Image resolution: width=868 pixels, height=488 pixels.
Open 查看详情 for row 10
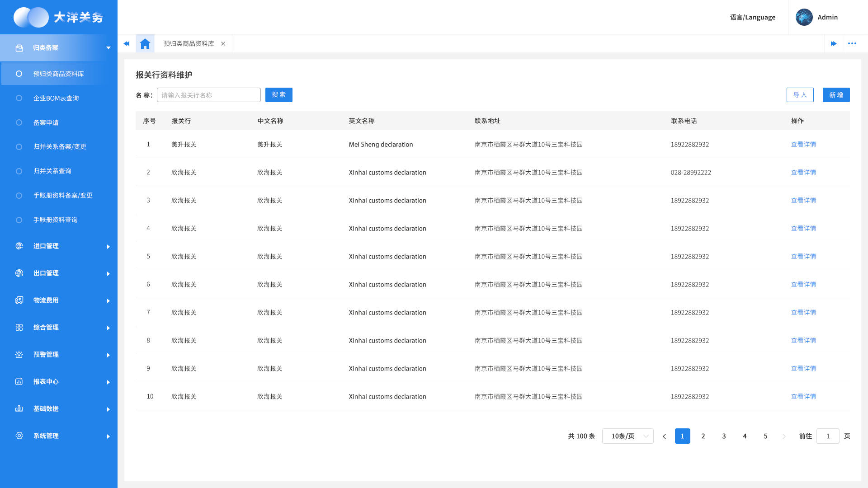point(803,397)
